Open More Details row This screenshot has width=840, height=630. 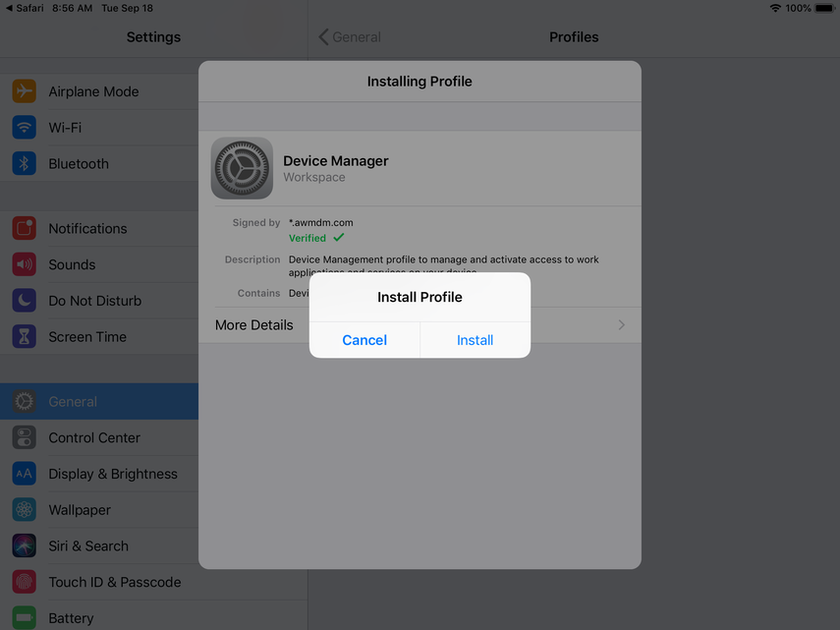[255, 325]
